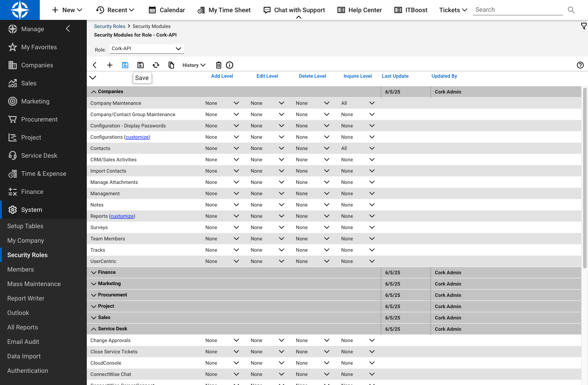Expand the Finance section
This screenshot has width=588, height=385.
(94, 272)
